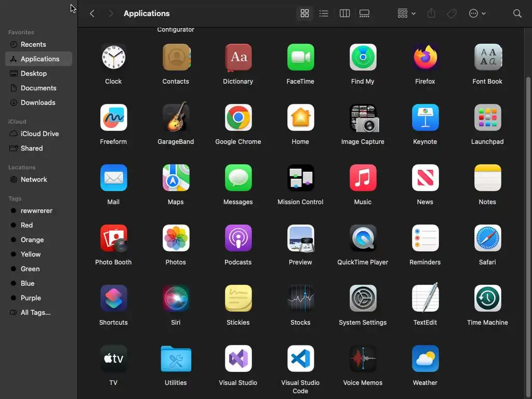
Task: Select the Apple TV app icon
Action: coord(113,358)
